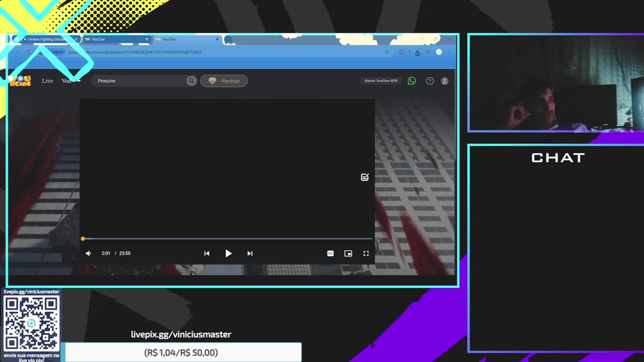Open the help question mark icon
Image resolution: width=644 pixels, height=362 pixels.
(430, 80)
